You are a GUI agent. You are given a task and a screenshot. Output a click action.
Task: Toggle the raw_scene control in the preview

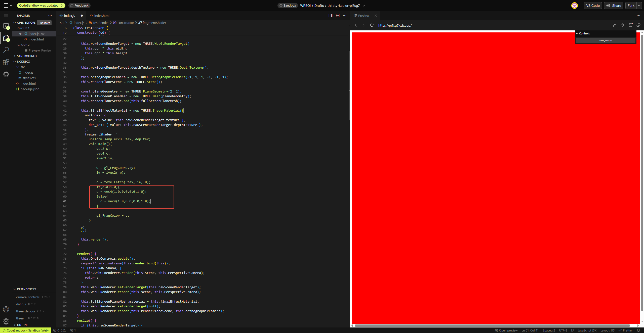point(605,40)
